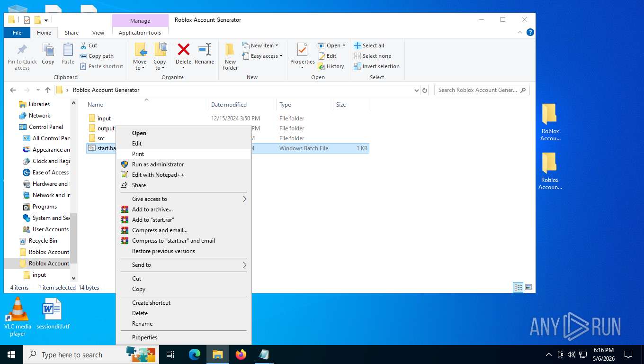
Task: Refresh the current folder view
Action: tap(425, 90)
